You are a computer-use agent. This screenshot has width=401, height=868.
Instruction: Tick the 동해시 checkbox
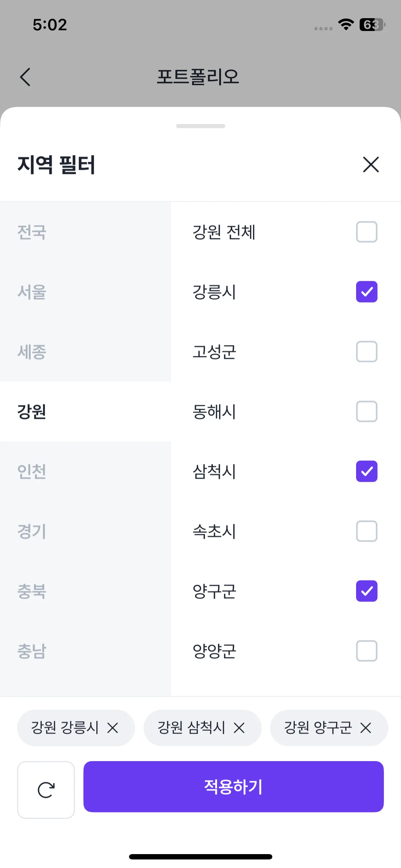tap(366, 412)
